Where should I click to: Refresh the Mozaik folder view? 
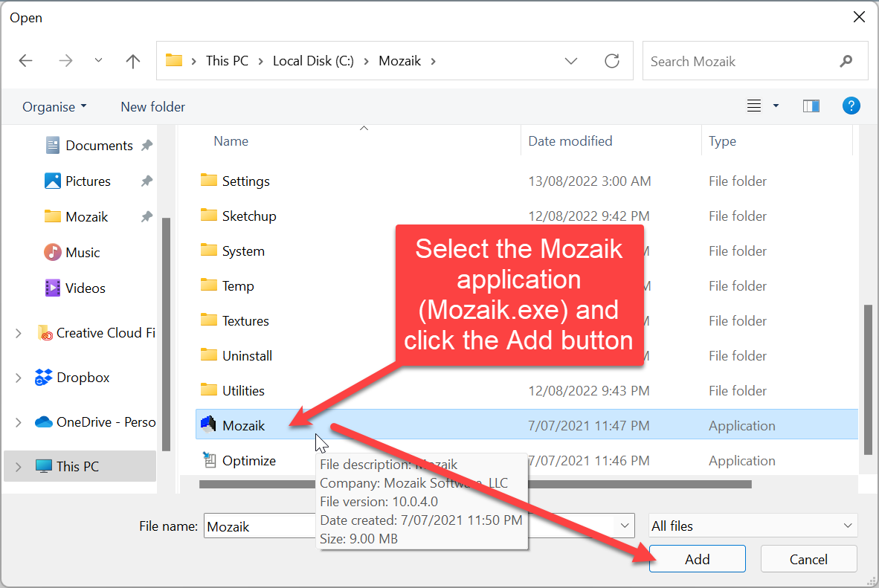point(612,61)
